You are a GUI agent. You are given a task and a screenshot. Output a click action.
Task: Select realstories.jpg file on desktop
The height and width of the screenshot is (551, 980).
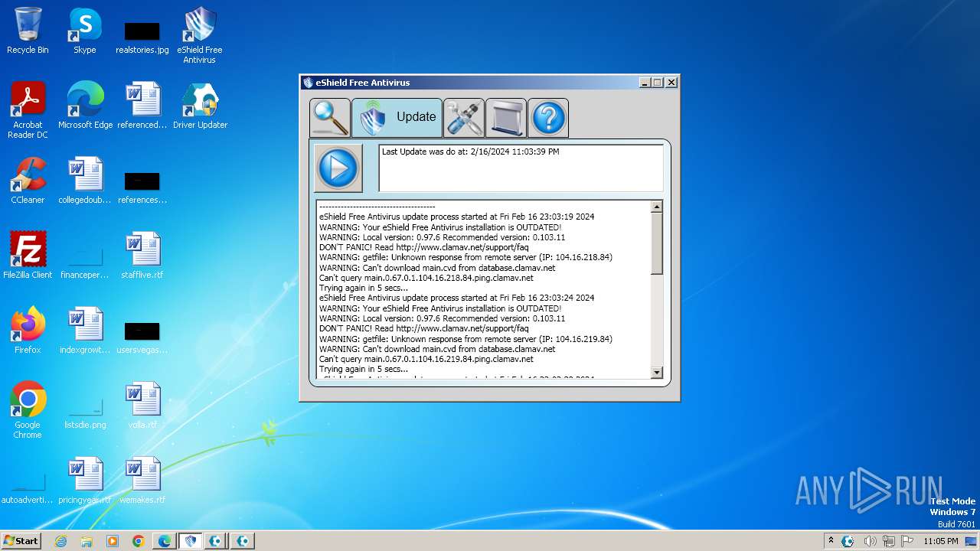pyautogui.click(x=142, y=36)
